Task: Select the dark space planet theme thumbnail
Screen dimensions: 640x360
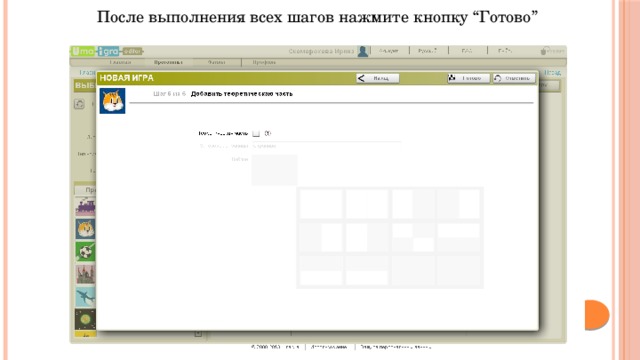Action: click(x=85, y=319)
